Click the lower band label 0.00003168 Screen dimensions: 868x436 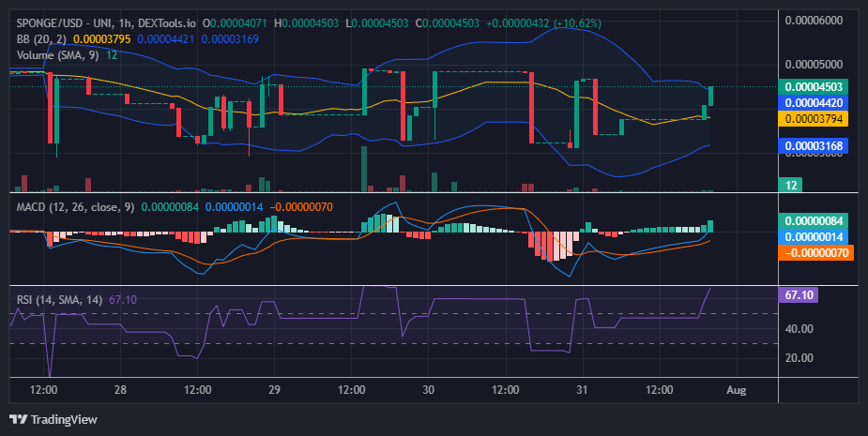point(814,146)
